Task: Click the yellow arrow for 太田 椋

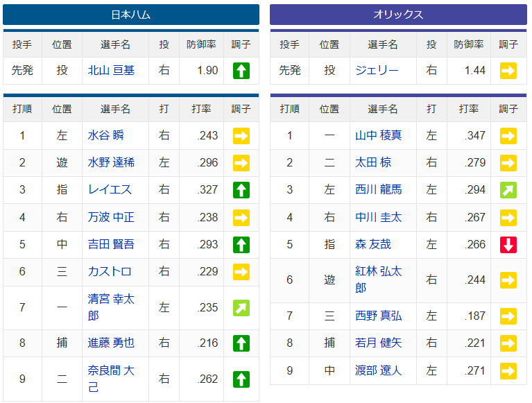Action: (x=508, y=163)
